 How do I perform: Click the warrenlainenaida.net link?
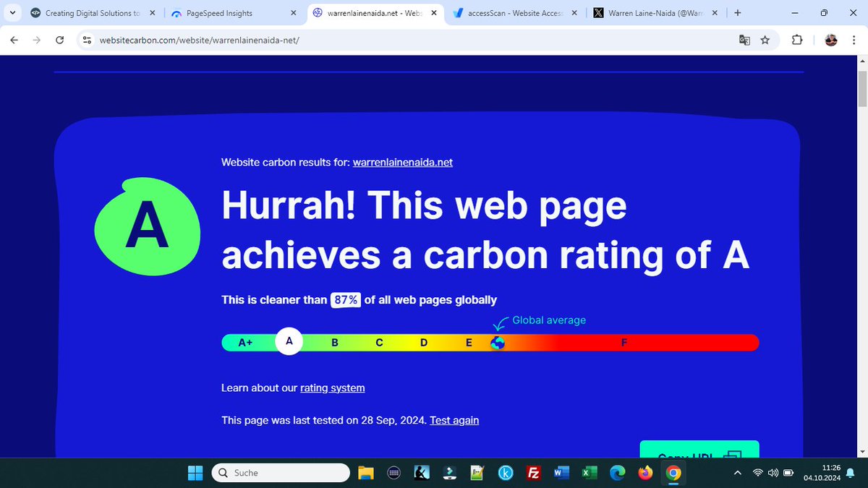402,162
